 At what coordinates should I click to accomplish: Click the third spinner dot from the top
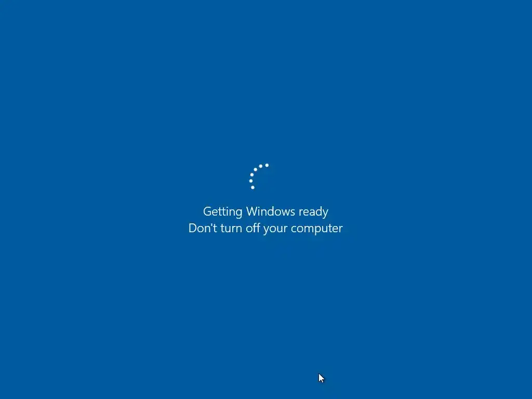click(x=256, y=170)
